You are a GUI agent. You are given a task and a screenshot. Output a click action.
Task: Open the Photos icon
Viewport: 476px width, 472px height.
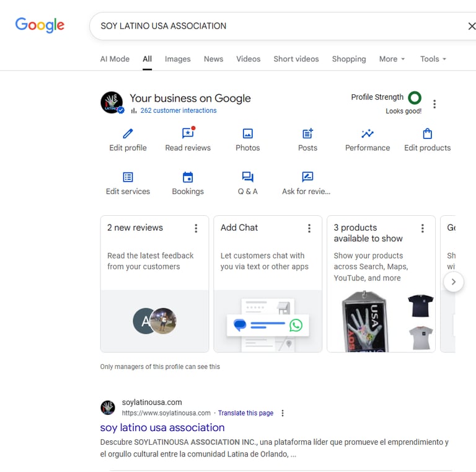(248, 133)
